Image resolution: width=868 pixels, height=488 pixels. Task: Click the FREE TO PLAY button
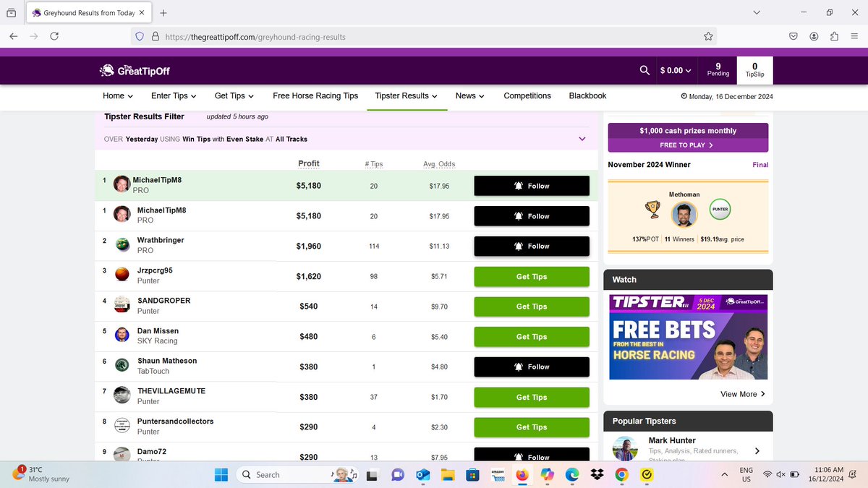click(x=688, y=145)
